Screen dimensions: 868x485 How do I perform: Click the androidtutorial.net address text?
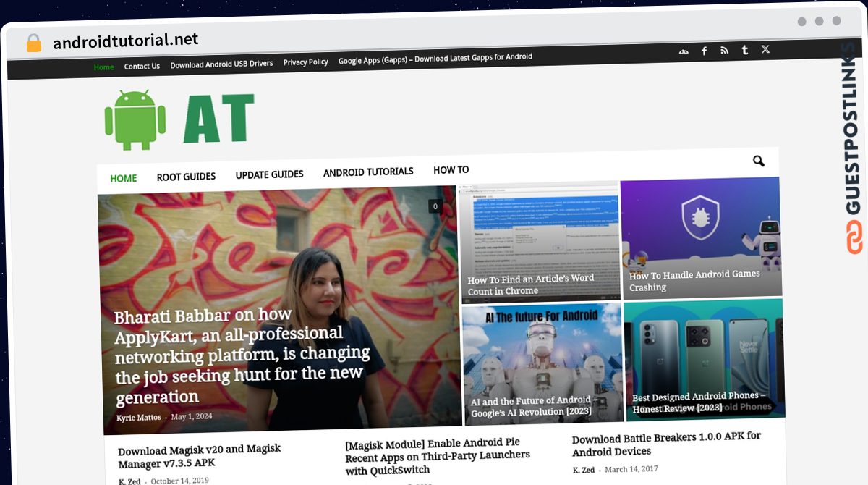(125, 41)
